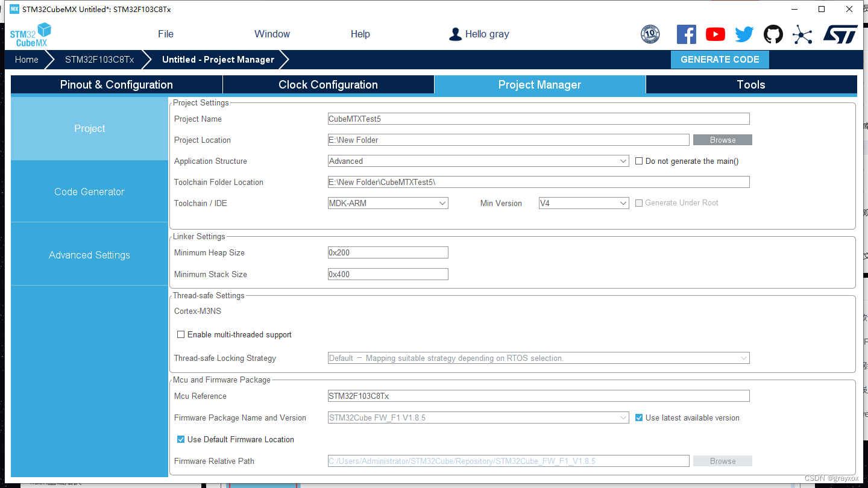
Task: Select the Project Manager tab
Action: click(539, 84)
